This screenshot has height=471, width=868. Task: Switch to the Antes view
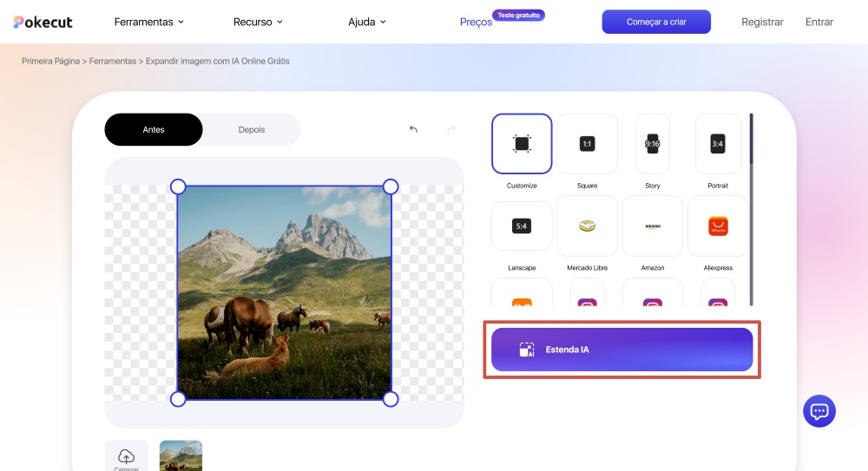coord(154,129)
